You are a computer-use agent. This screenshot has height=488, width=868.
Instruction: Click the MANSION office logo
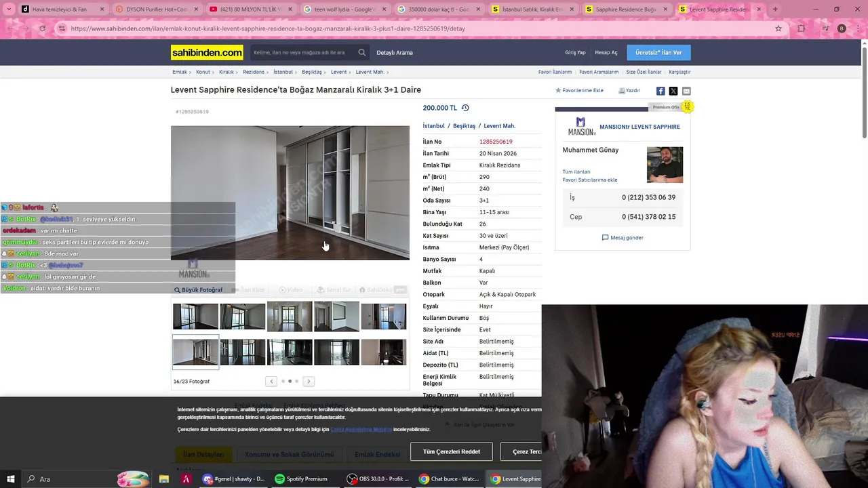tap(581, 127)
